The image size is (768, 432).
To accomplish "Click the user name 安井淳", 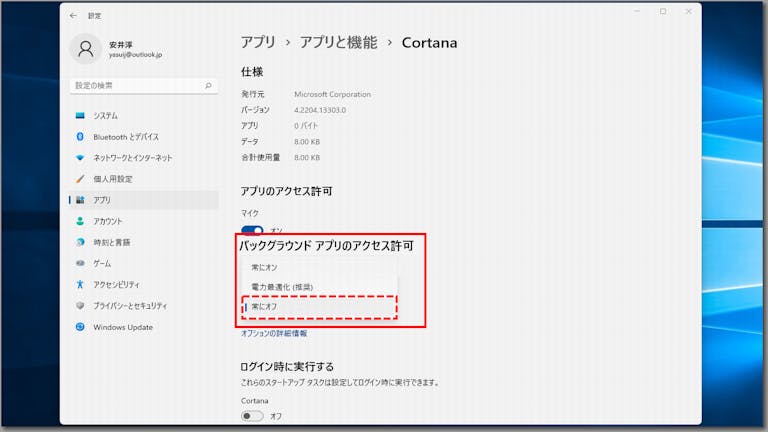I will point(120,45).
